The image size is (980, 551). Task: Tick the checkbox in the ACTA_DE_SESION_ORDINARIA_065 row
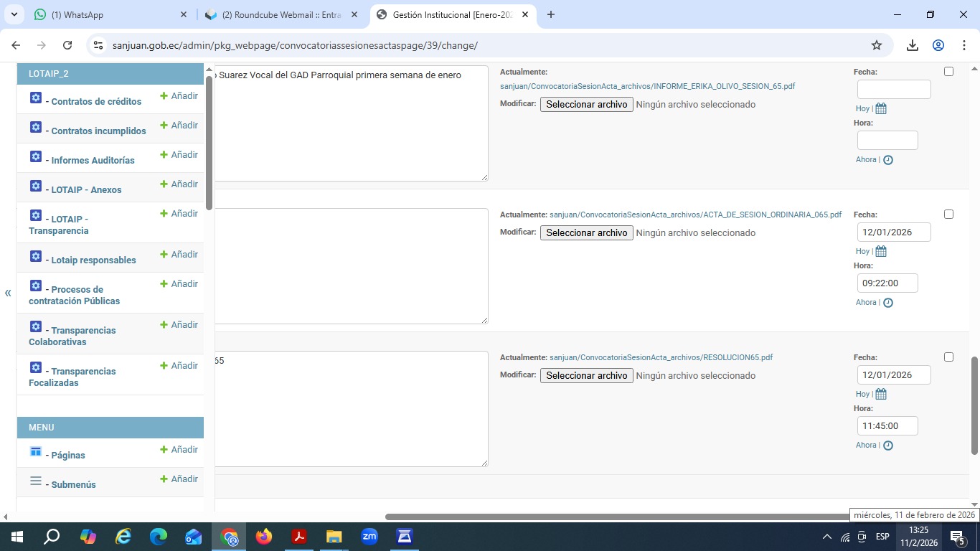pyautogui.click(x=948, y=215)
